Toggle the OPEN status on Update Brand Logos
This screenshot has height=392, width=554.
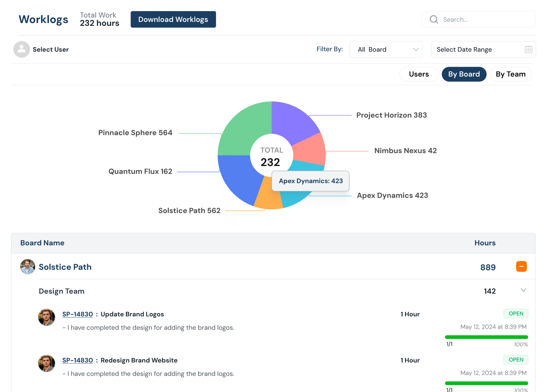tap(516, 313)
